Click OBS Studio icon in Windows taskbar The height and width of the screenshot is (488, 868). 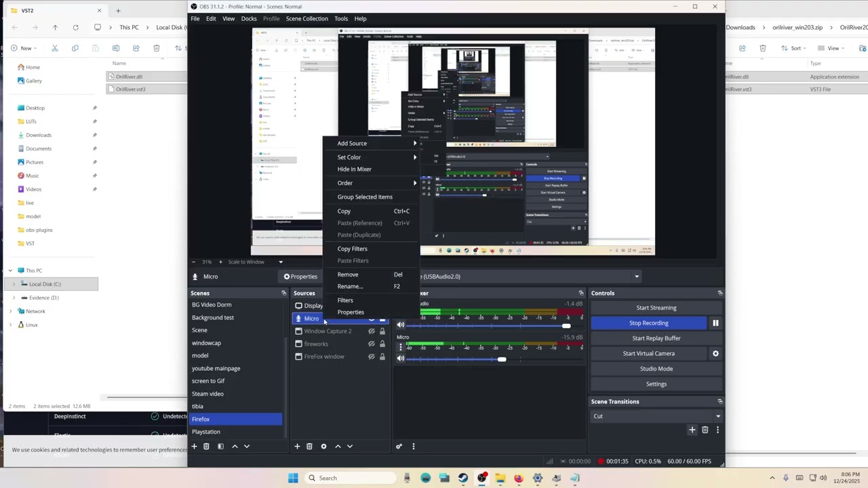(x=482, y=478)
